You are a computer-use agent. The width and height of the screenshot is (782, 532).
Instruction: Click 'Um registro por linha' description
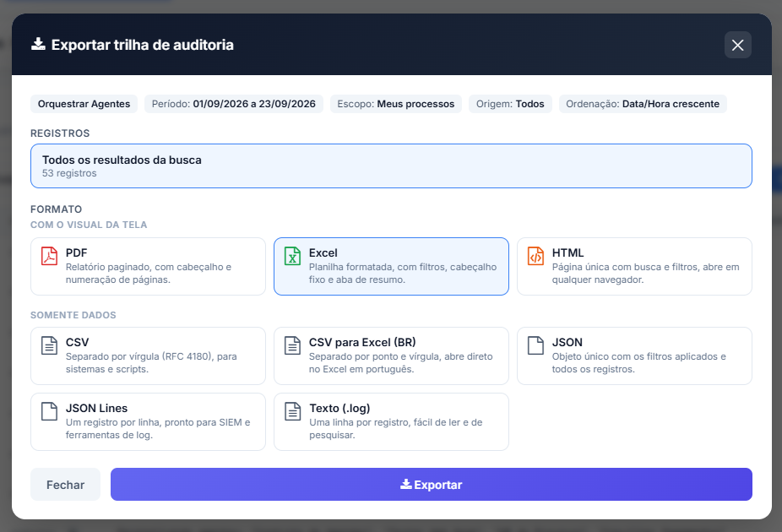click(158, 428)
